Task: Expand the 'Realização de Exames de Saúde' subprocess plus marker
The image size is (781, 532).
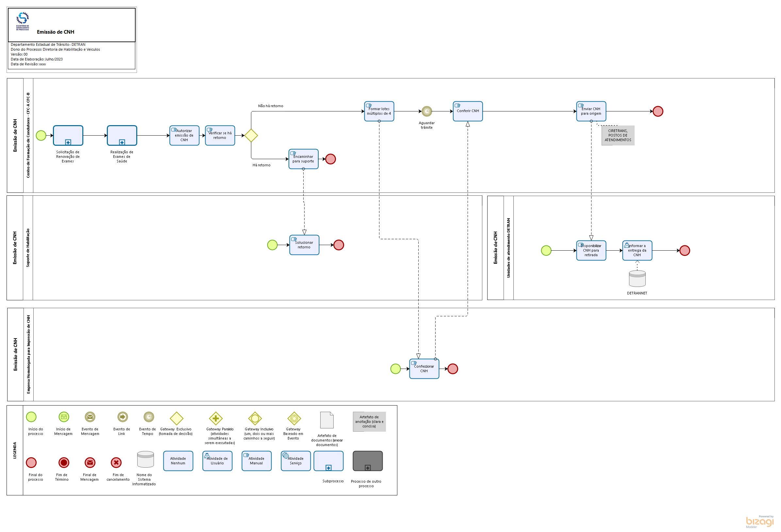Action: tap(122, 142)
